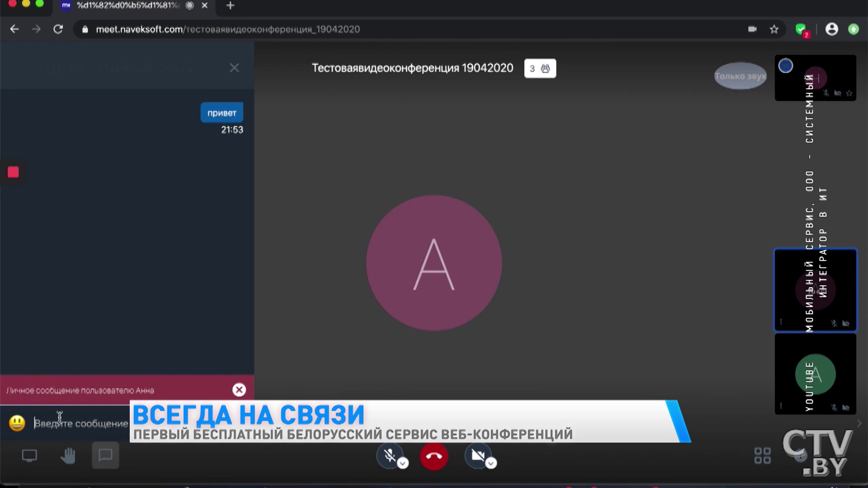Close the chat panel
The width and height of the screenshot is (868, 488).
pyautogui.click(x=234, y=68)
